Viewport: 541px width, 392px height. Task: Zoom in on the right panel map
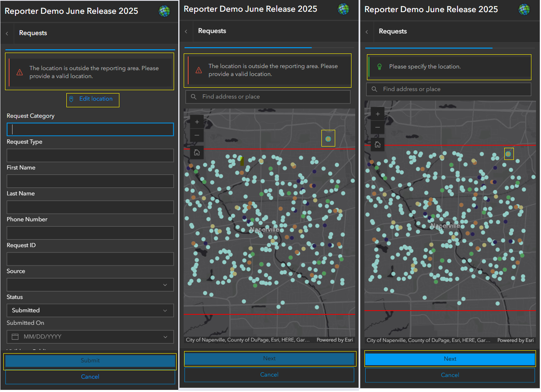tap(377, 114)
